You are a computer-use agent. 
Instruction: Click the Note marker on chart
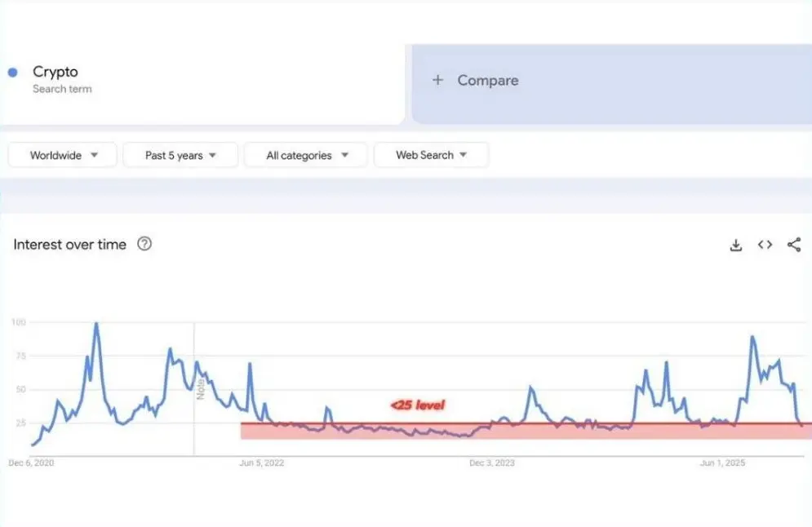click(x=199, y=389)
